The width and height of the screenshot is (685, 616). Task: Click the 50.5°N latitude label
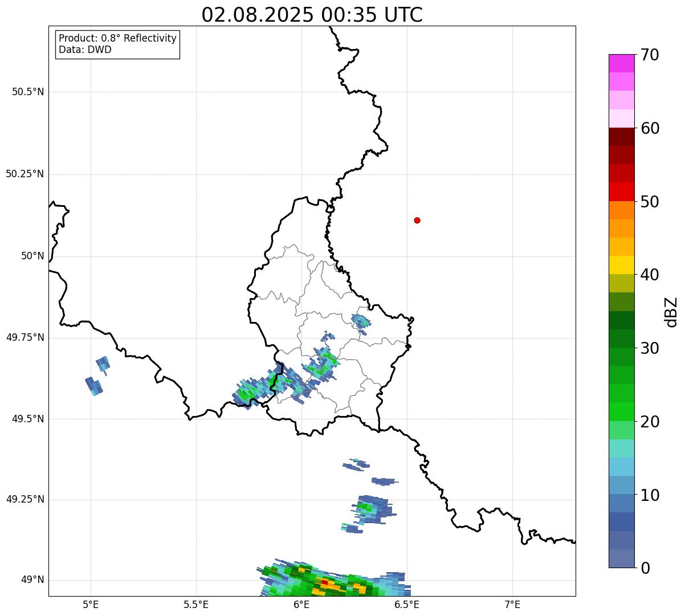(28, 92)
